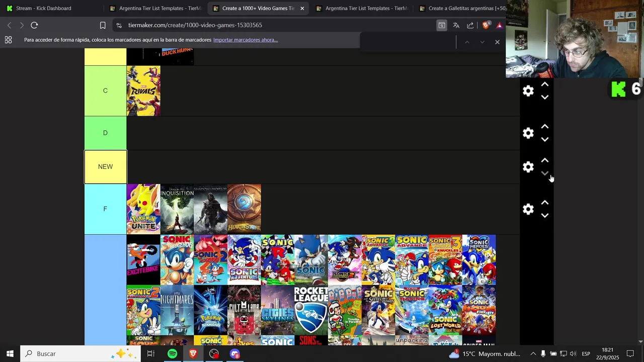The height and width of the screenshot is (362, 644).
Task: Select the yellow NEW tier label
Action: (x=105, y=167)
